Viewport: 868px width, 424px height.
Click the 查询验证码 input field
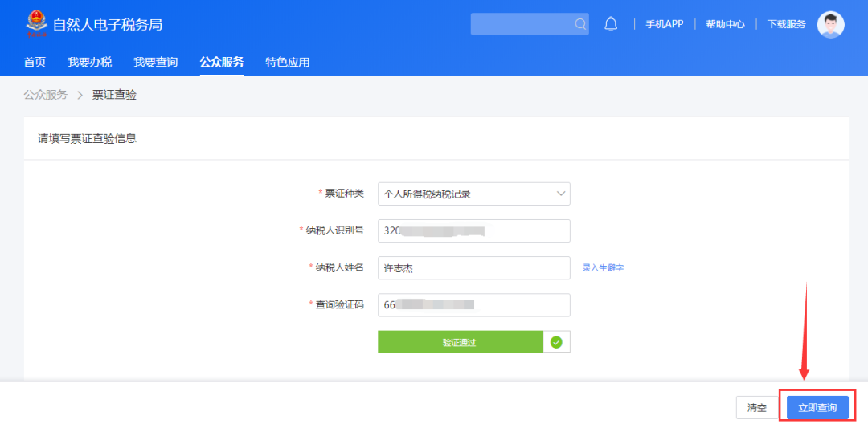pos(474,304)
